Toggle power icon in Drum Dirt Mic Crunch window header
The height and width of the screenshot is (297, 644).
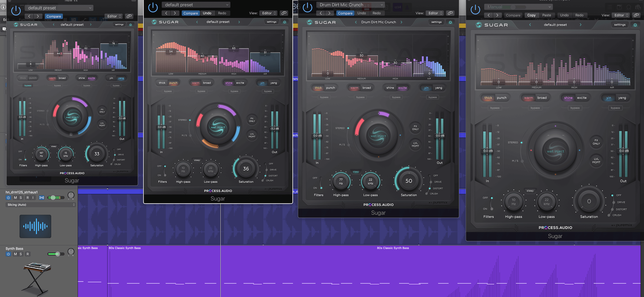pos(307,8)
